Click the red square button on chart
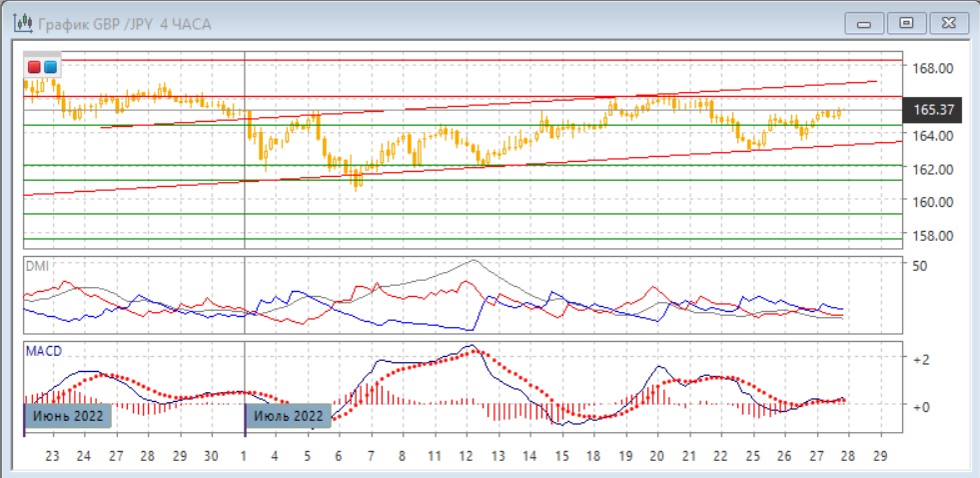 (35, 67)
